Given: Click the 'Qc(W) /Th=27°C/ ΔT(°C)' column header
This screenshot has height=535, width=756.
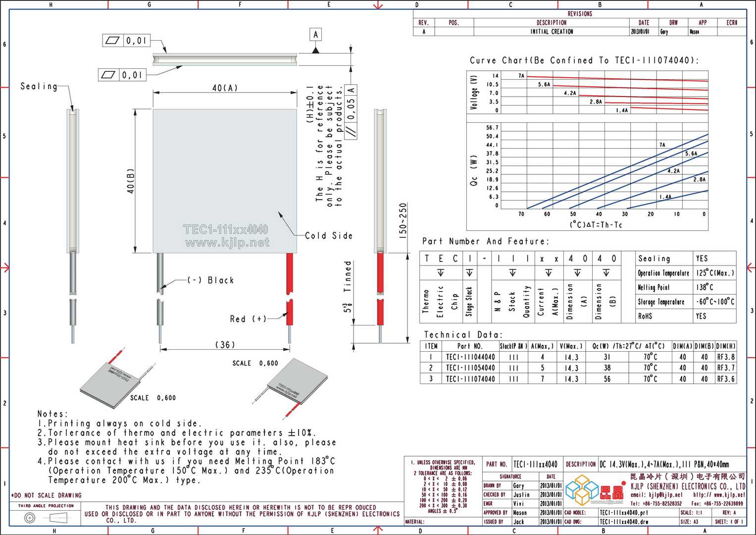Looking at the screenshot, I should point(628,346).
